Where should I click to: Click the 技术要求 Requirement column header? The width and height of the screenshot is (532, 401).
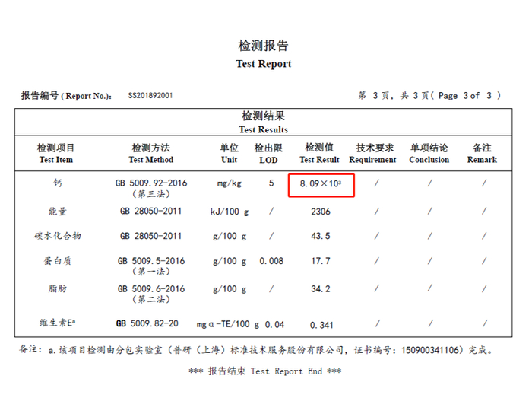373,153
